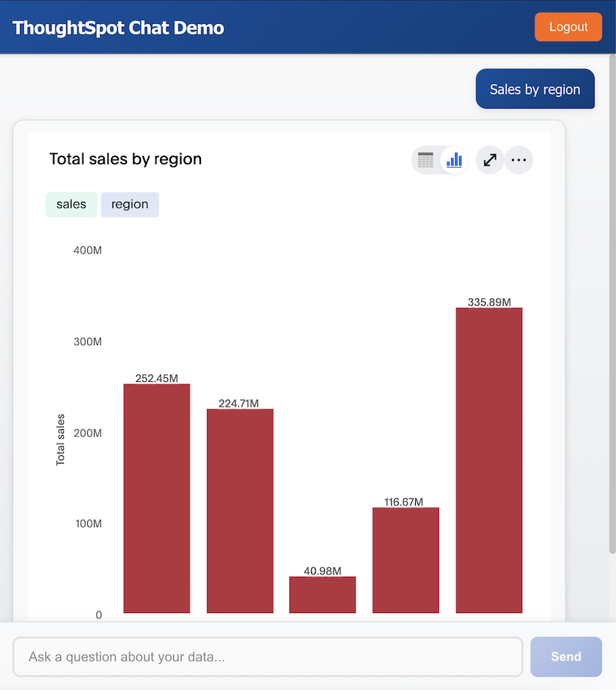Screen dimensions: 616x690
Task: Select the 224.71M bar in the chart
Action: point(239,511)
